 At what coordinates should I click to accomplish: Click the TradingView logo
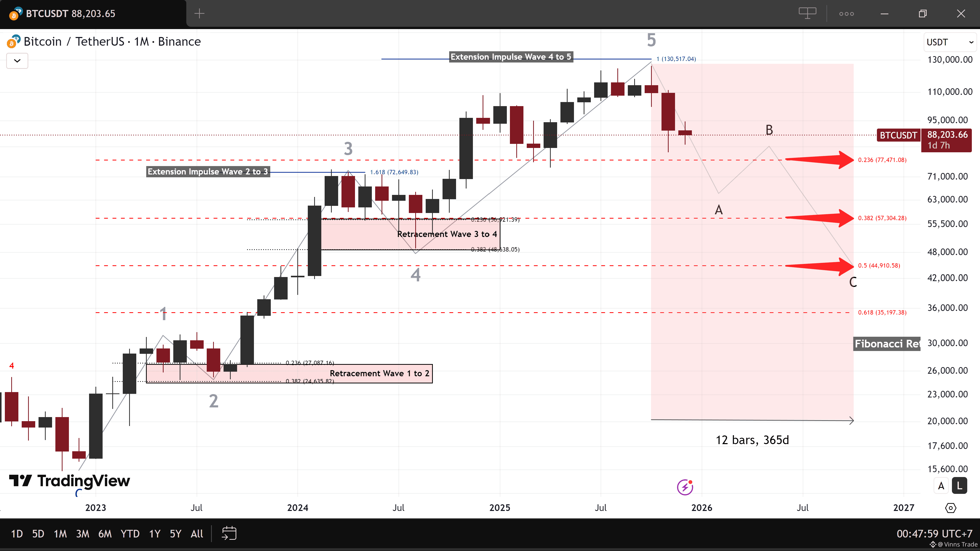point(70,481)
